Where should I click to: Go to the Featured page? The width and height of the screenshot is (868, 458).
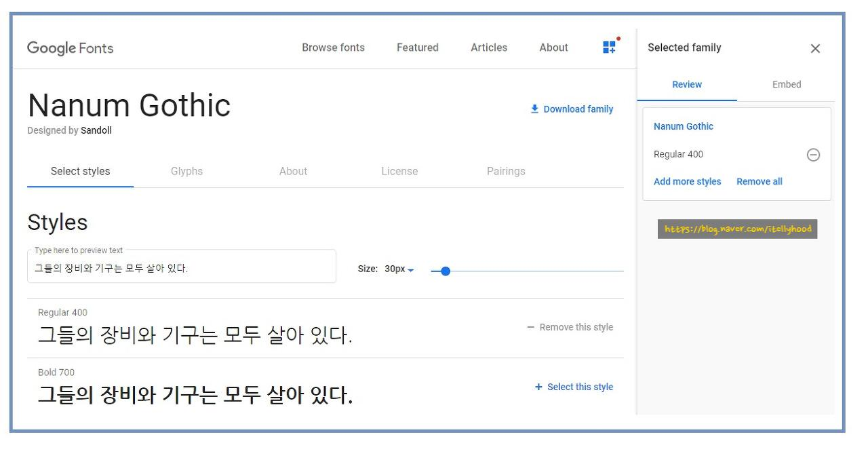coord(418,47)
